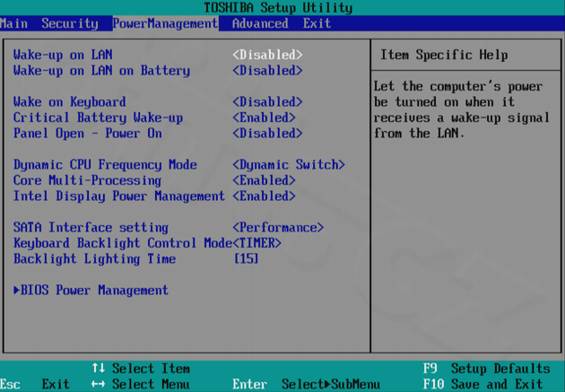Click the LAN wake-up help description text
The height and width of the screenshot is (392, 565).
tap(461, 110)
